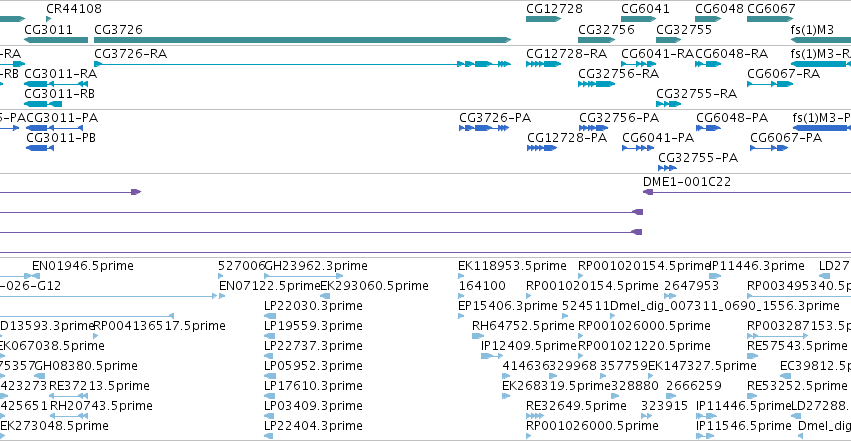Select the EK293060.5prime EST label

(374, 286)
